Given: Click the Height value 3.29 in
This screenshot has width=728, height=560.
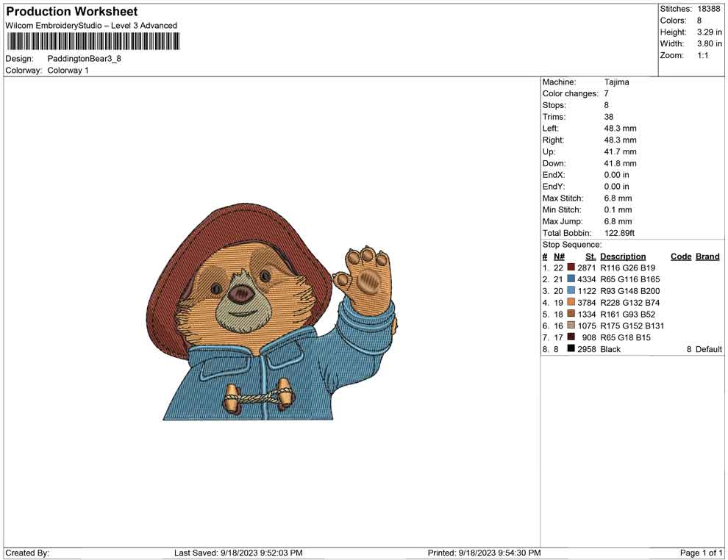Looking at the screenshot, I should click(x=710, y=32).
